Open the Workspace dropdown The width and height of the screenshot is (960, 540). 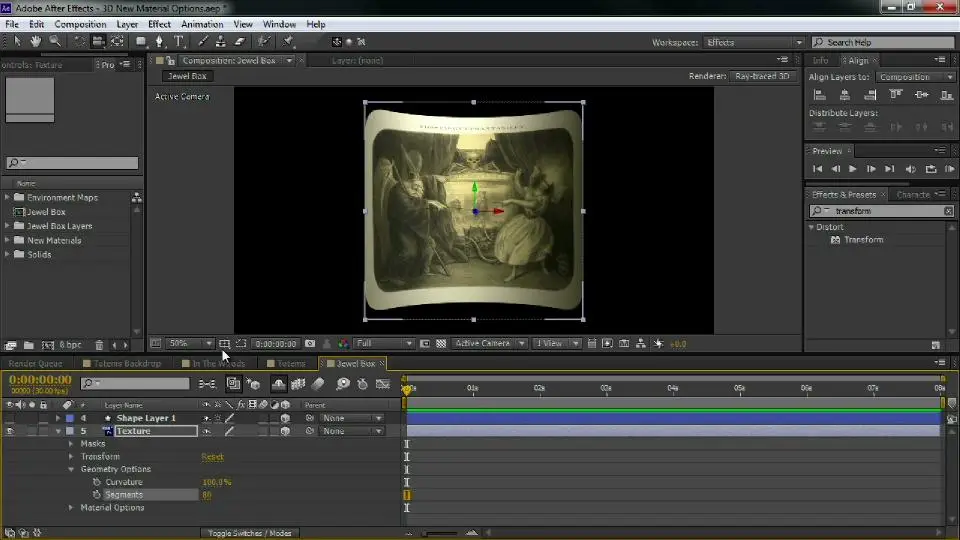point(754,42)
